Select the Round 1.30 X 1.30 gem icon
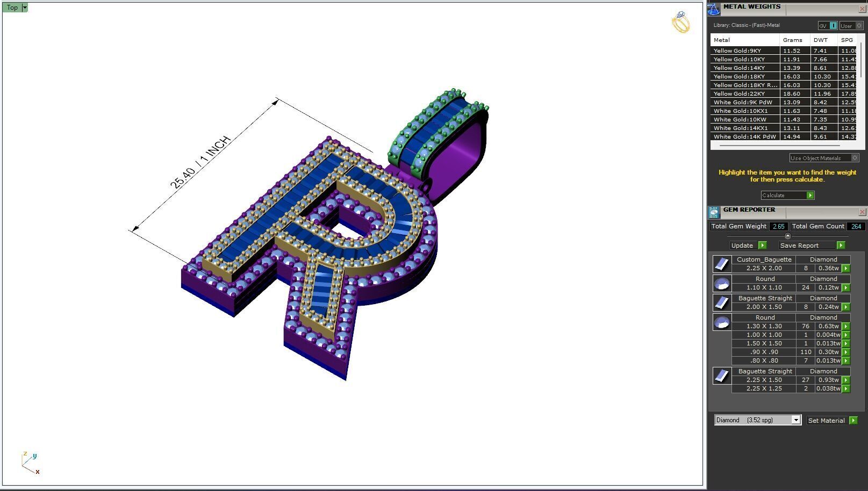The width and height of the screenshot is (868, 491). [x=722, y=322]
